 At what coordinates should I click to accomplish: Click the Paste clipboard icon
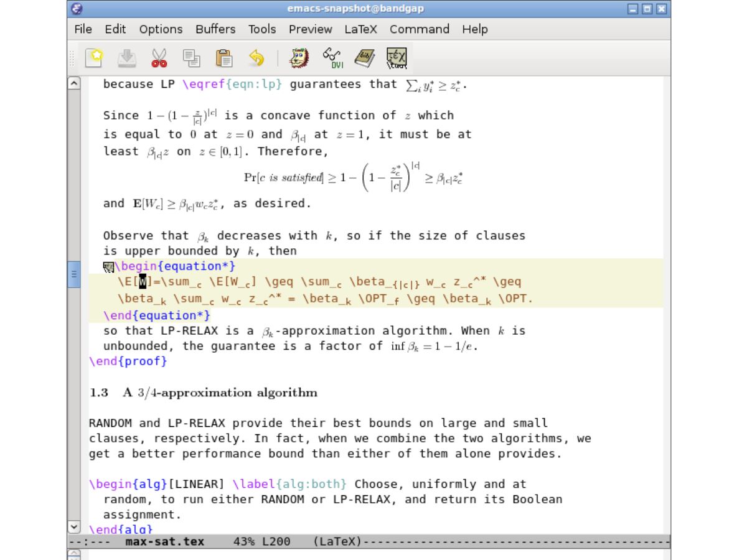click(223, 58)
